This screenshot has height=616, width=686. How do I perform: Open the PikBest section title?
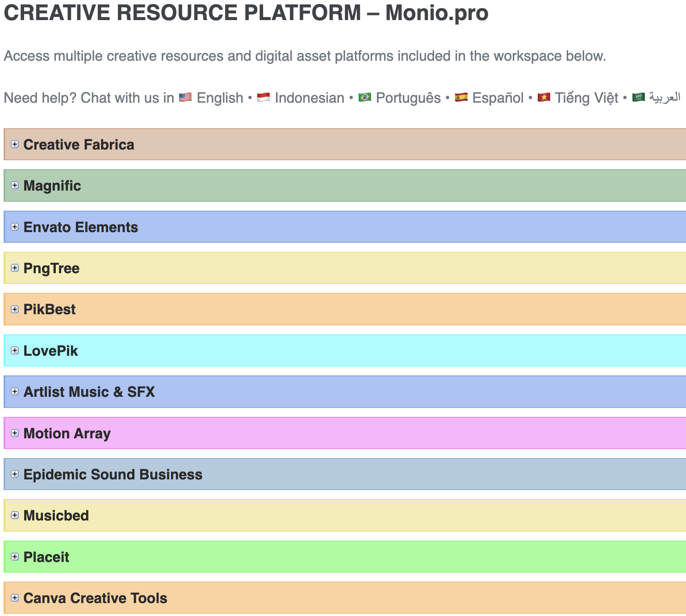point(50,309)
